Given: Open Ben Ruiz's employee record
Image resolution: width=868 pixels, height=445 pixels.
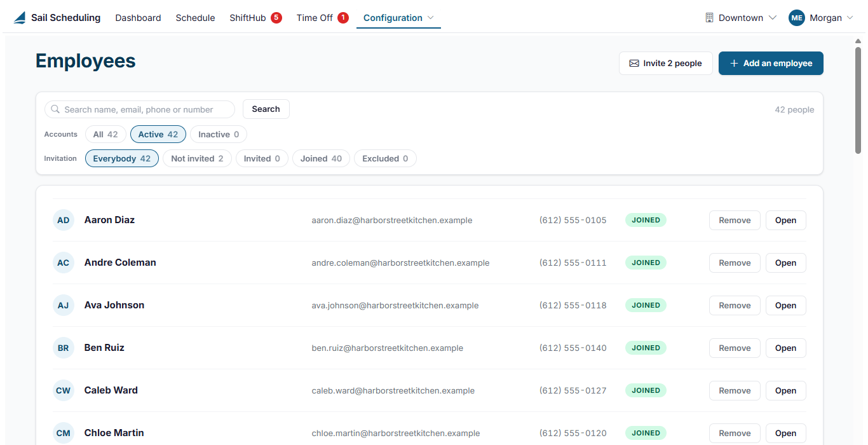Looking at the screenshot, I should click(785, 348).
